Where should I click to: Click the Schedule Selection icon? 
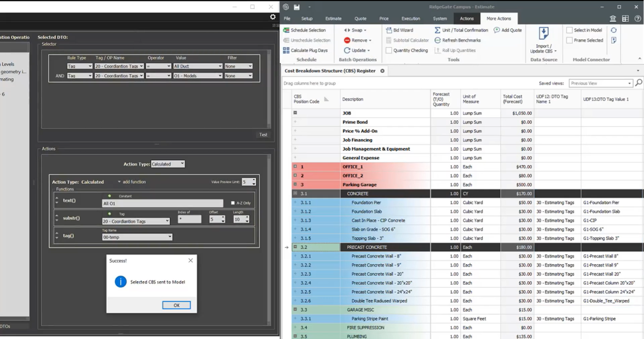coord(286,30)
